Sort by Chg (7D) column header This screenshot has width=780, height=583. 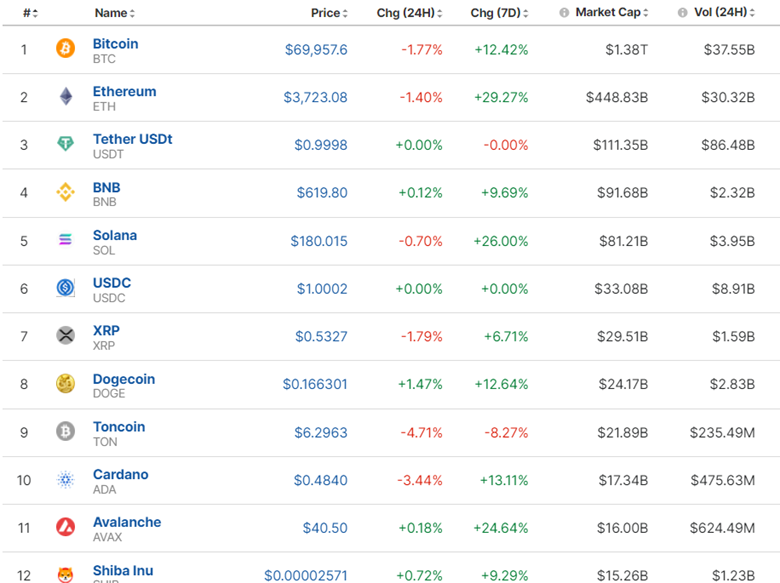coord(499,13)
